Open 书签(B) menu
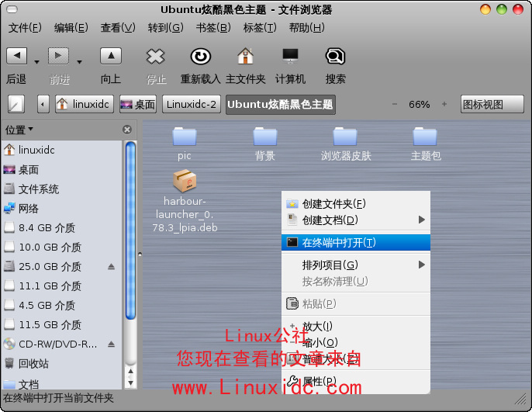The image size is (532, 412). (213, 27)
